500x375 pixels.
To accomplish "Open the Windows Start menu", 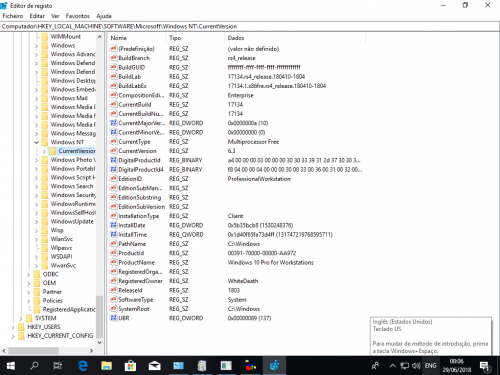I will pos(11,366).
